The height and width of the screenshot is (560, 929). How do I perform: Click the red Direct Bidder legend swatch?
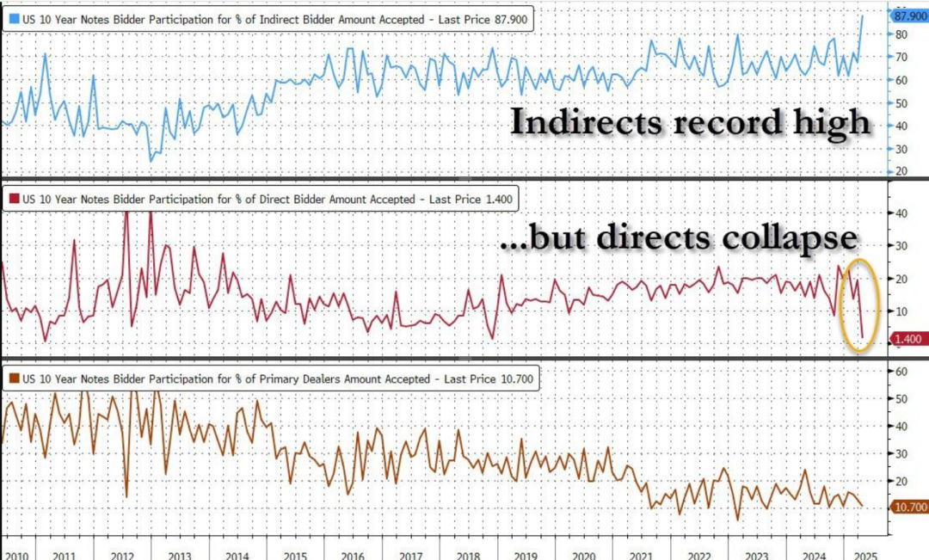15,199
